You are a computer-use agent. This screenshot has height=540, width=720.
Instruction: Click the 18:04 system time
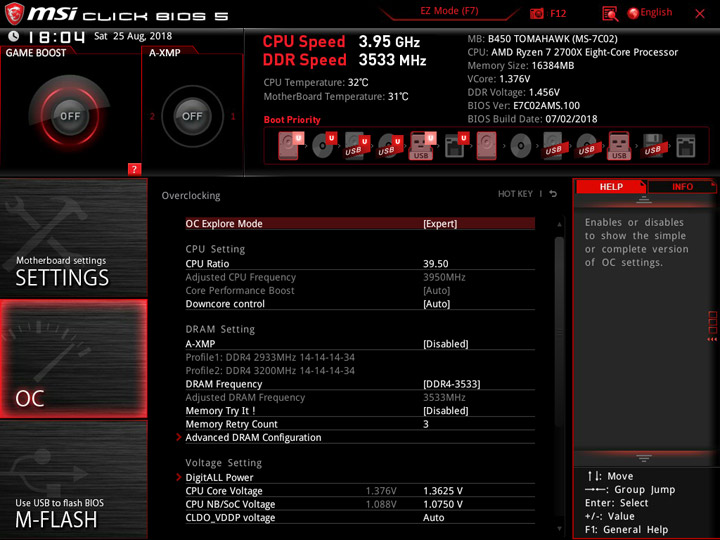tap(56, 37)
